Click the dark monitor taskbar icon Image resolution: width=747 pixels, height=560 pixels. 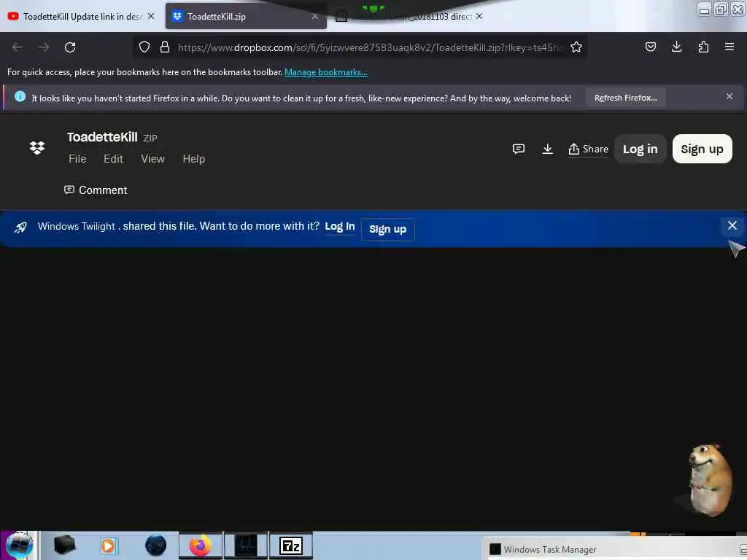tap(246, 545)
